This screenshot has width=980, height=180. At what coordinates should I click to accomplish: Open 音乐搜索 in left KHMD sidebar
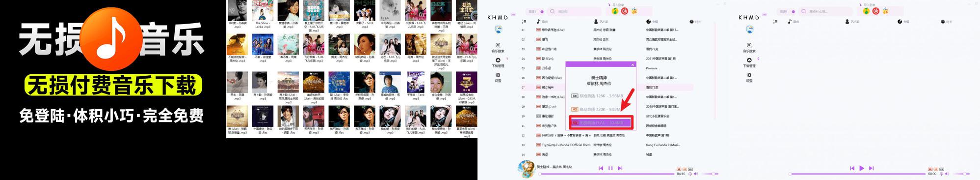498,47
